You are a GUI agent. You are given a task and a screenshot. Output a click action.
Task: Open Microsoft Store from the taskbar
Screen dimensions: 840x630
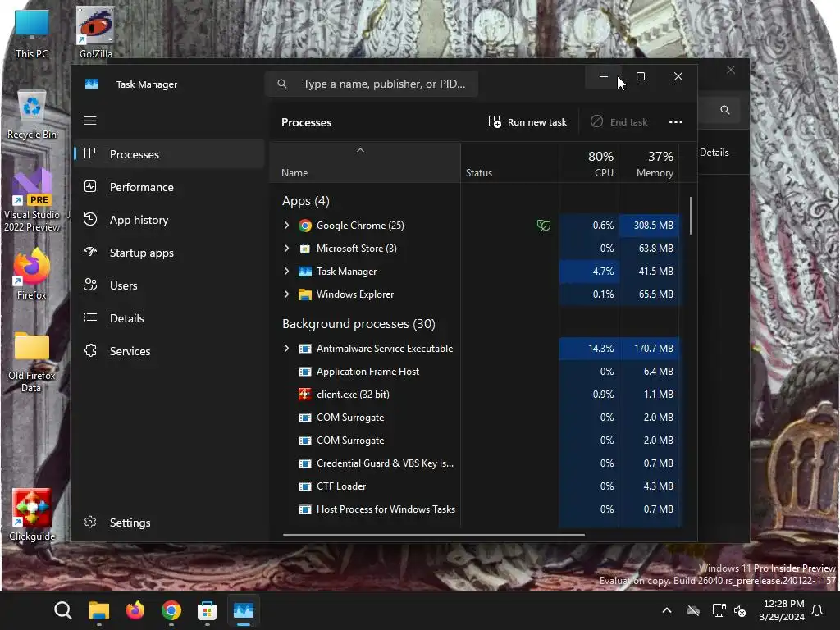click(x=207, y=610)
